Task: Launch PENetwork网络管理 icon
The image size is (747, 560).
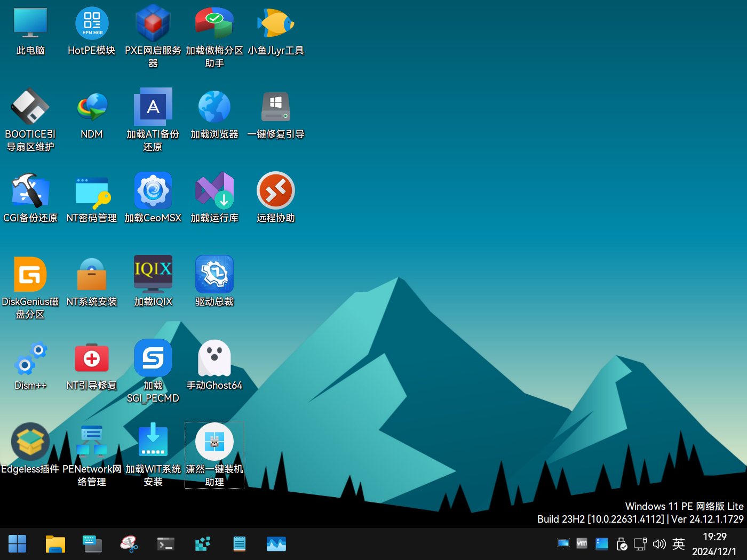Action: [x=92, y=455]
